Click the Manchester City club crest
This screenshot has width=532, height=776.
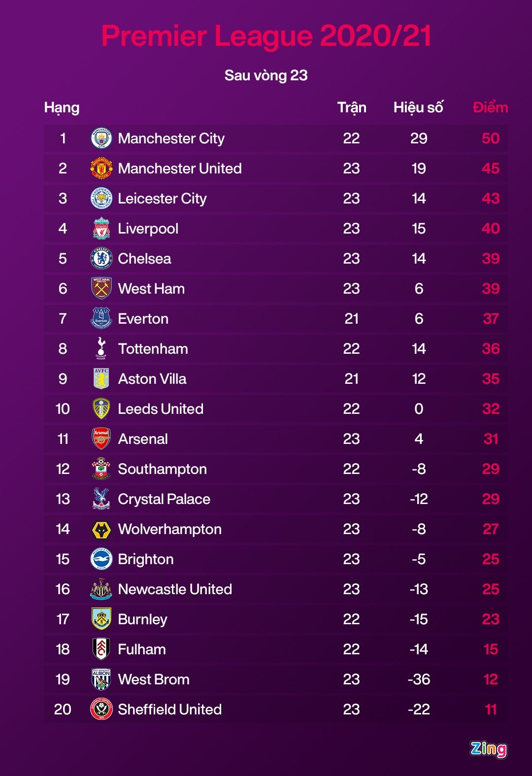(x=101, y=138)
